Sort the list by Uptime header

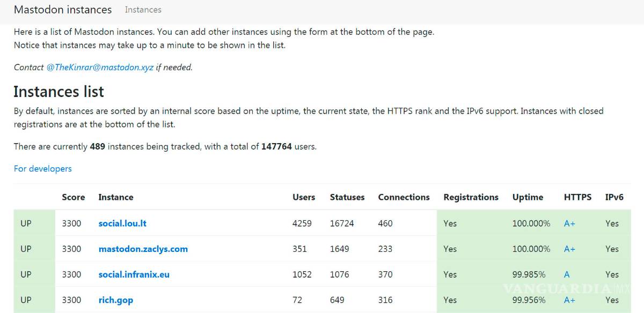[527, 197]
